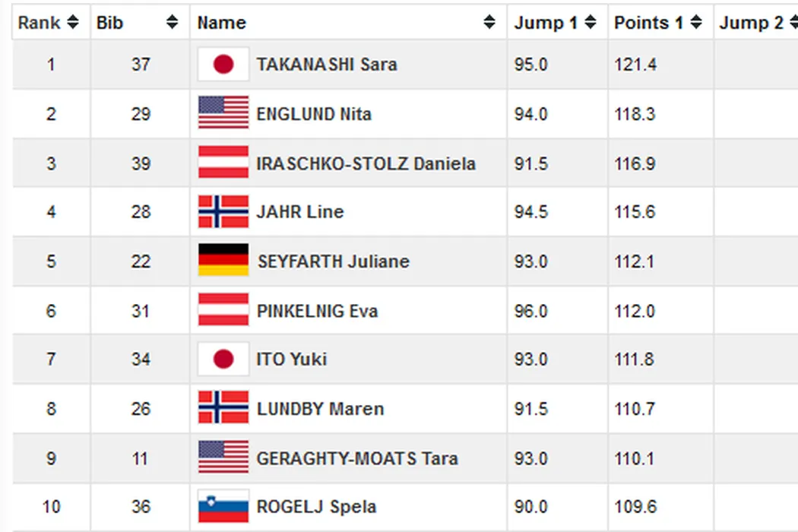Image resolution: width=798 pixels, height=532 pixels.
Task: Click Germany flag beside SEYFARTH Juliane
Action: tap(223, 261)
